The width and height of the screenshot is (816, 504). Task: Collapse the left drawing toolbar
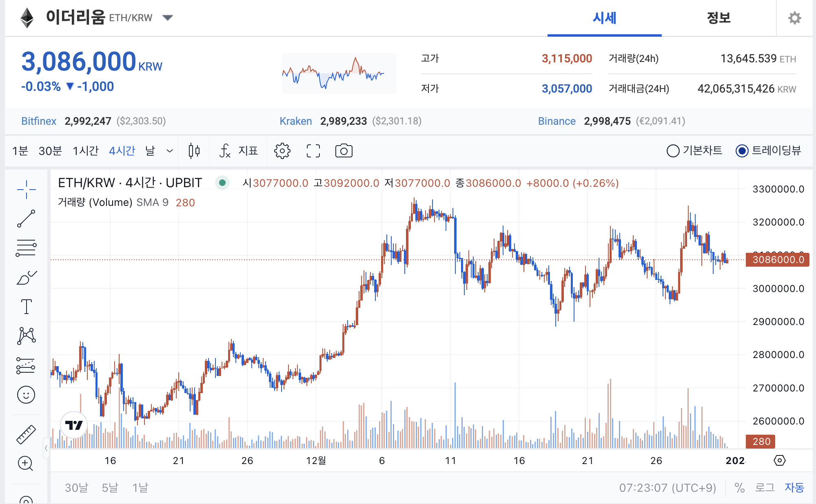[x=46, y=448]
